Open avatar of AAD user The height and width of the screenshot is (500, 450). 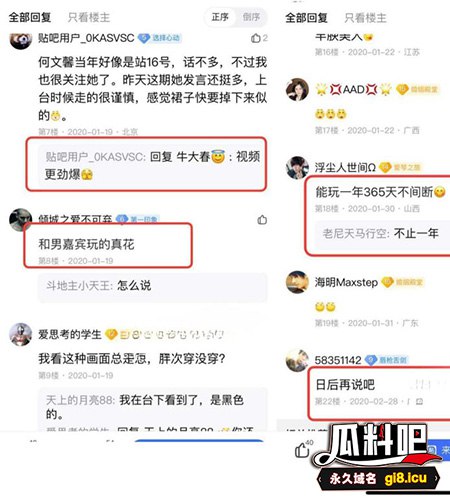tap(297, 89)
